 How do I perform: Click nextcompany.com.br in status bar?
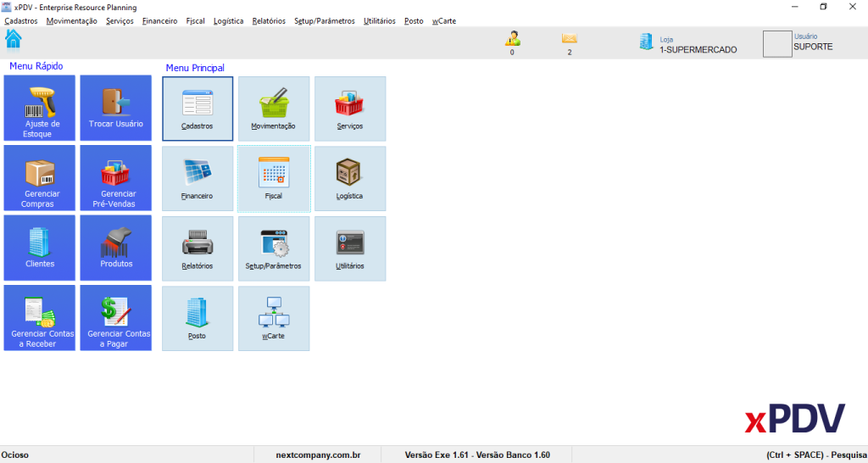point(319,455)
